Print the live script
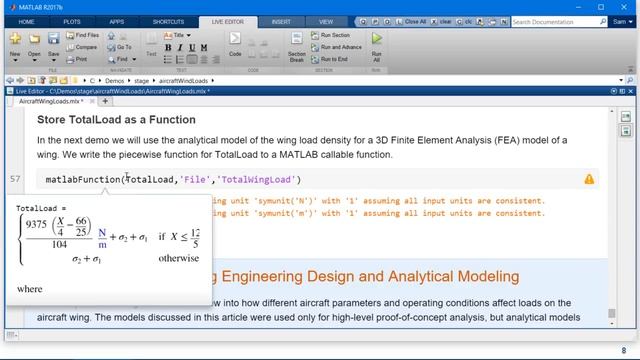This screenshot has height=360, width=640. (77, 59)
